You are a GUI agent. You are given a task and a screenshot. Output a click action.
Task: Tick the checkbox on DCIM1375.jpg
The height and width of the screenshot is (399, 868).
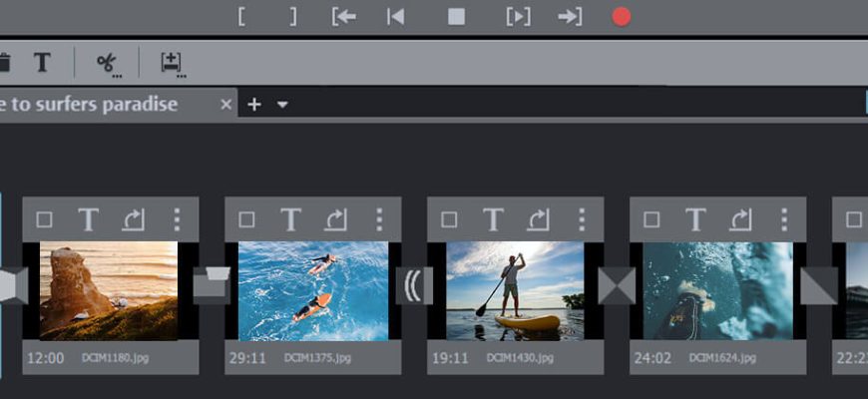246,219
